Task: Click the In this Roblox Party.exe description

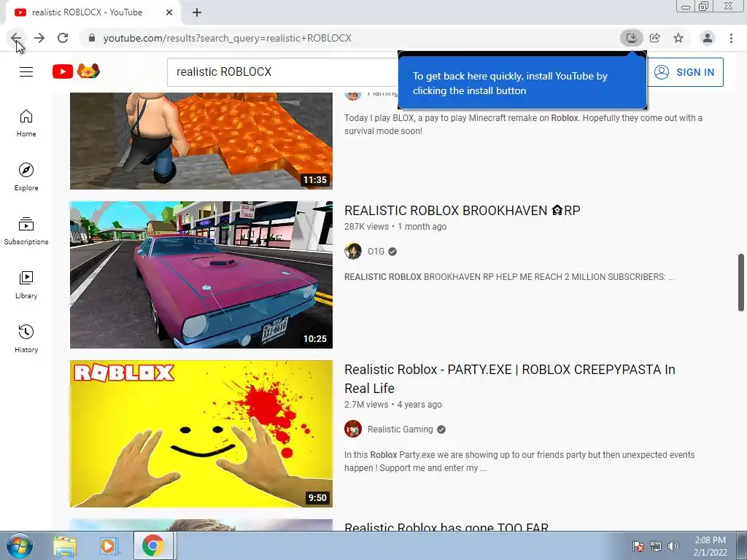Action: [519, 462]
